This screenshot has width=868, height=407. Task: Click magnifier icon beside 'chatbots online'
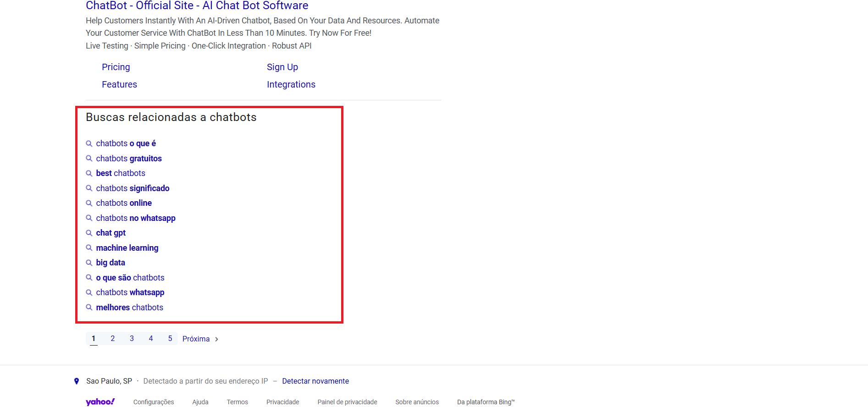89,203
